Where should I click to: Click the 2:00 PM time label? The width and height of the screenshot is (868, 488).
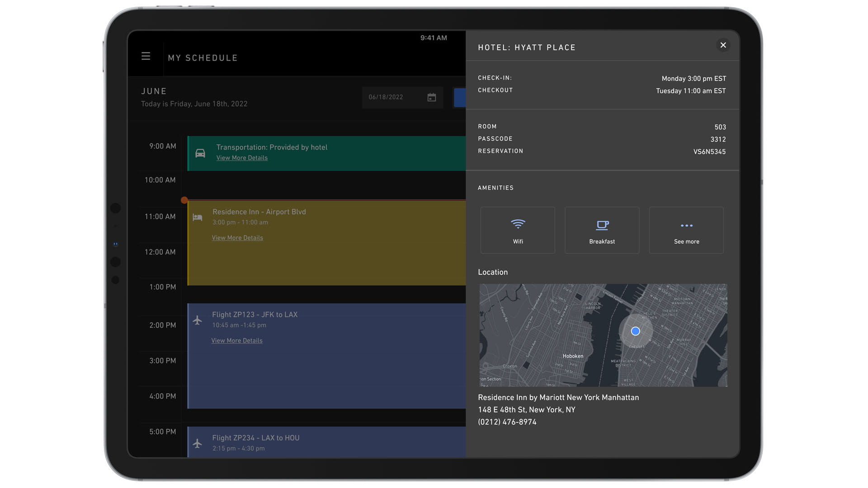pos(163,325)
